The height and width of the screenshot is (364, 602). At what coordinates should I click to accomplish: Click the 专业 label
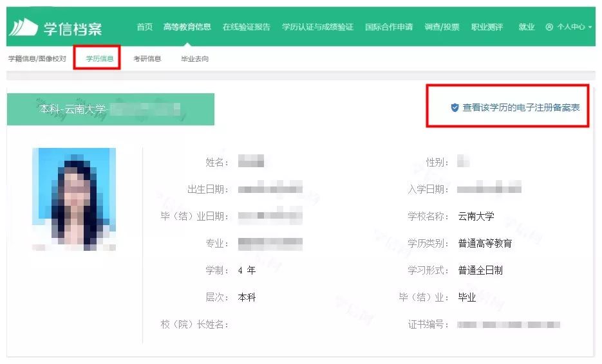[218, 243]
